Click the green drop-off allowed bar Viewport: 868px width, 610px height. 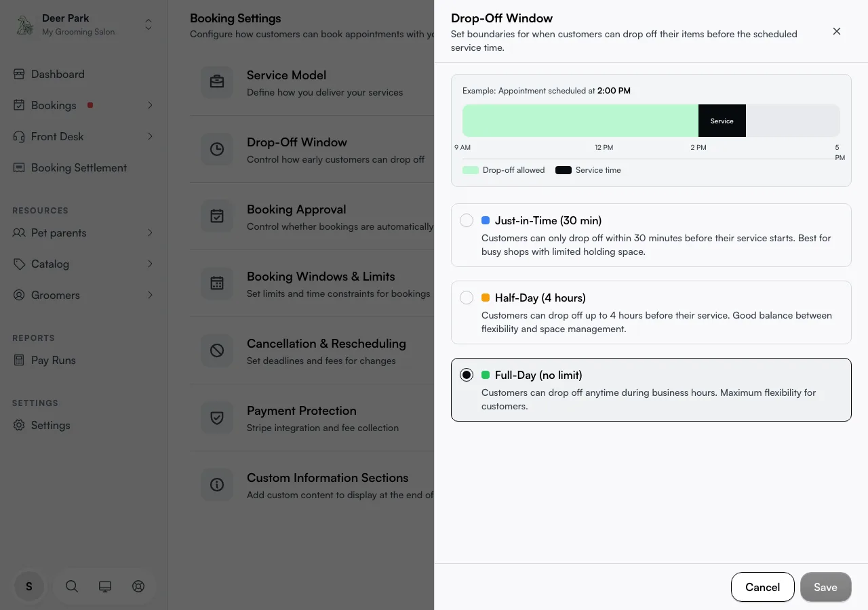coord(580,121)
